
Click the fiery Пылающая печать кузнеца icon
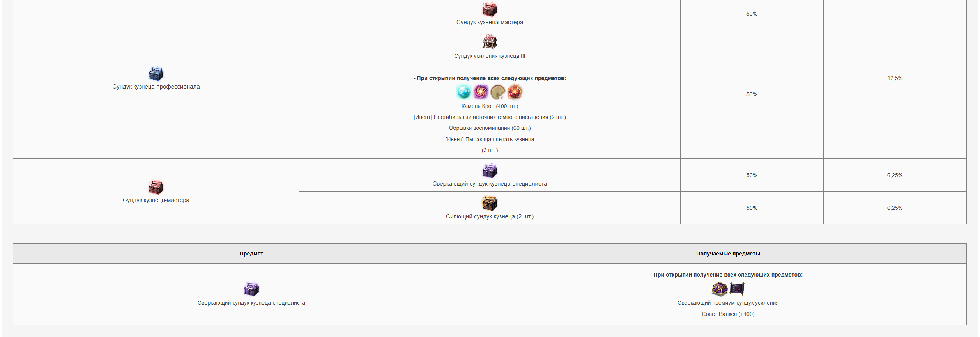515,92
